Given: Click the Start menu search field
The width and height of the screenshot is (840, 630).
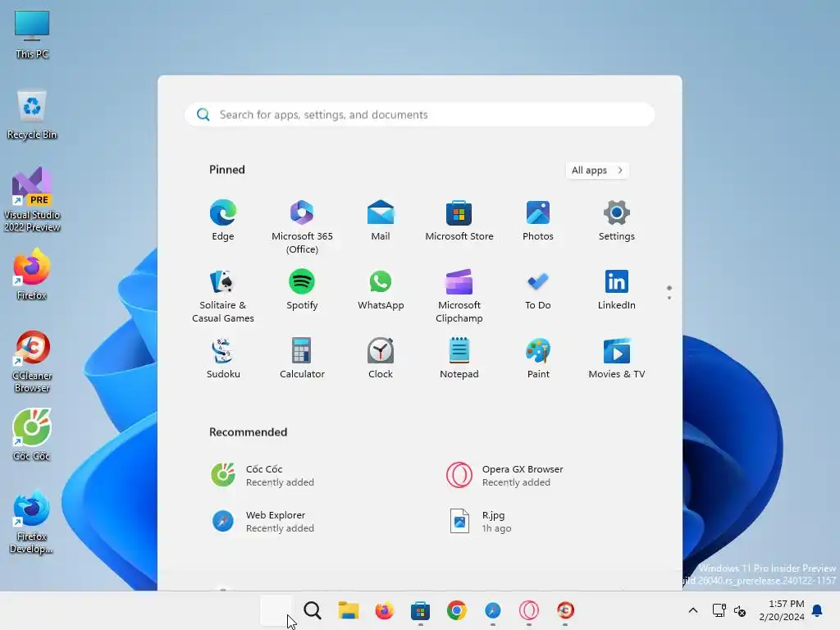Looking at the screenshot, I should click(x=419, y=115).
